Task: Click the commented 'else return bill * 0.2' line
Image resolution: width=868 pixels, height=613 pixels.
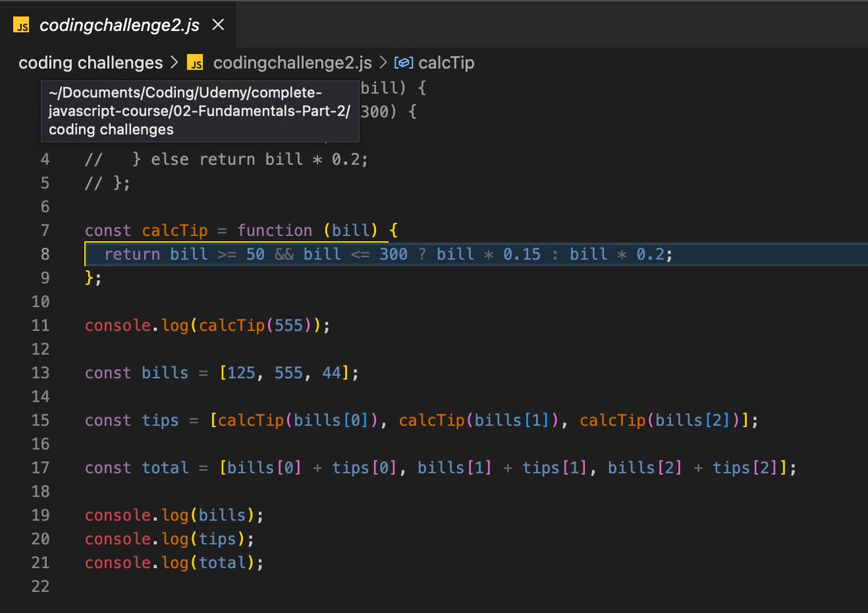Action: coord(226,159)
